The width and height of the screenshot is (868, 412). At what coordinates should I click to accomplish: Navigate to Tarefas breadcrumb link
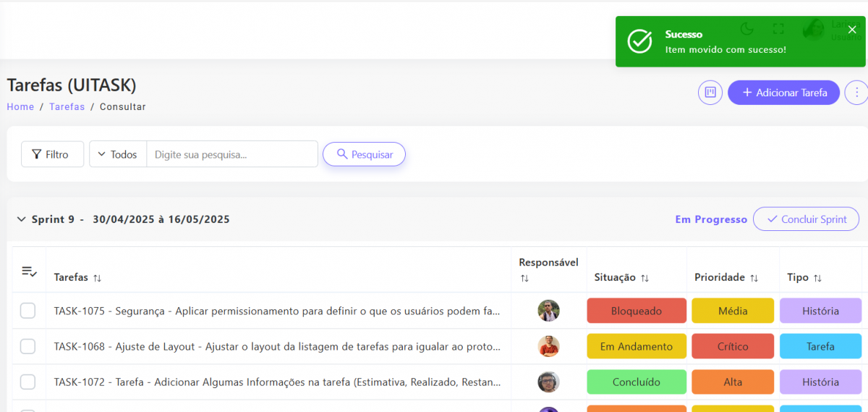[x=67, y=107]
